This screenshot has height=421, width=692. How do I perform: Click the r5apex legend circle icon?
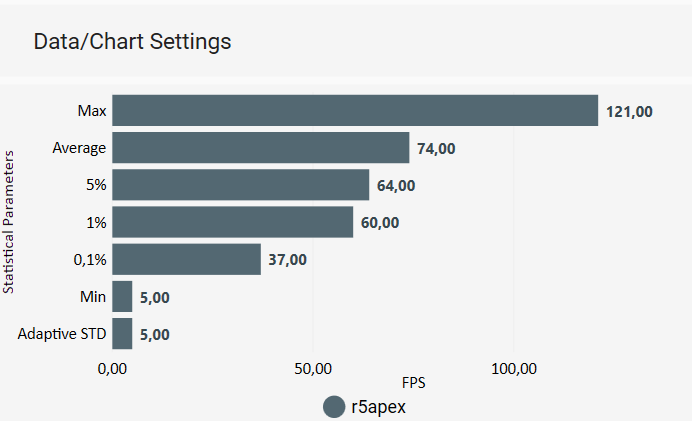point(334,407)
